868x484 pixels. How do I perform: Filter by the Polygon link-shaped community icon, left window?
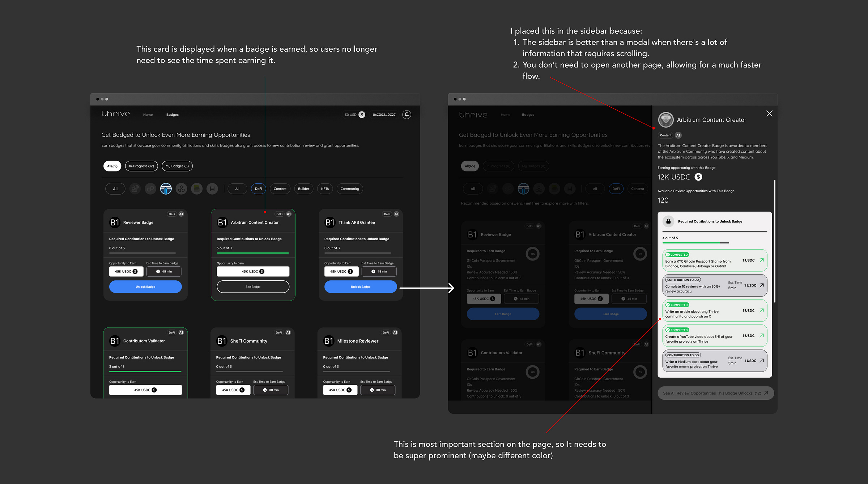(150, 189)
